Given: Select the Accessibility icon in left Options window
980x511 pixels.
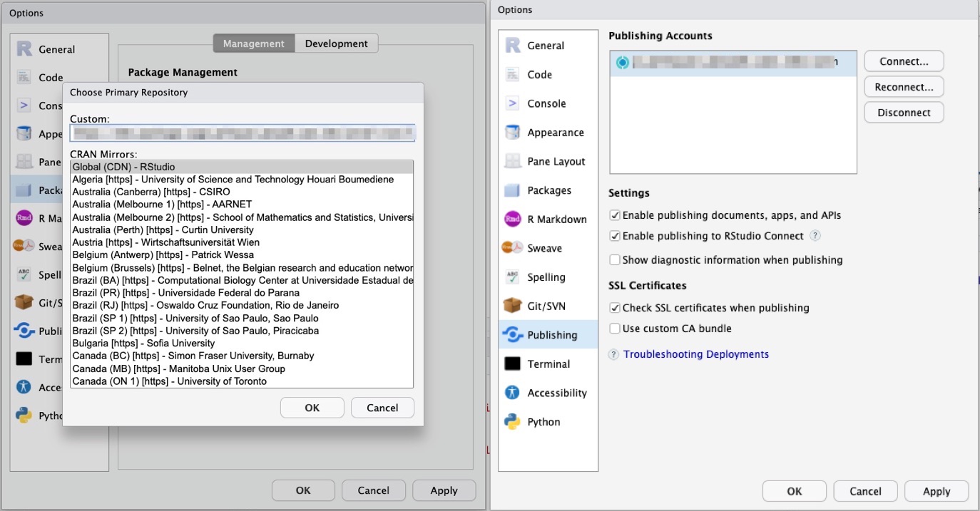Looking at the screenshot, I should [x=24, y=387].
